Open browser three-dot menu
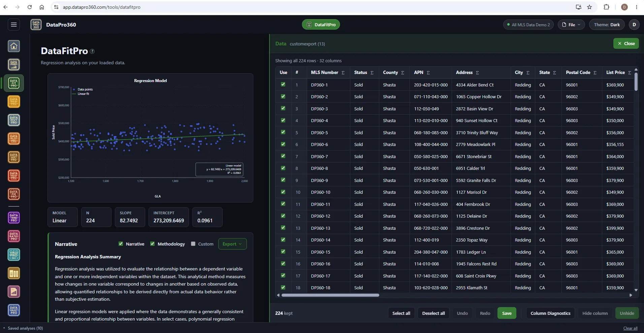 [636, 7]
